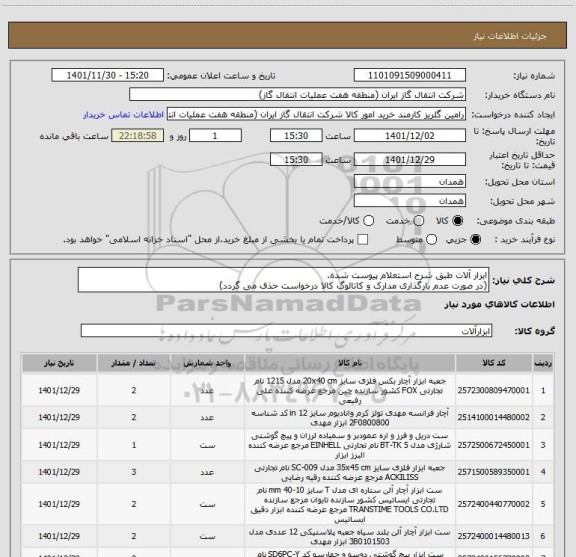The width and height of the screenshot is (576, 557).
Task: Click the FOX toolbox item name in row 1
Action: click(x=350, y=390)
